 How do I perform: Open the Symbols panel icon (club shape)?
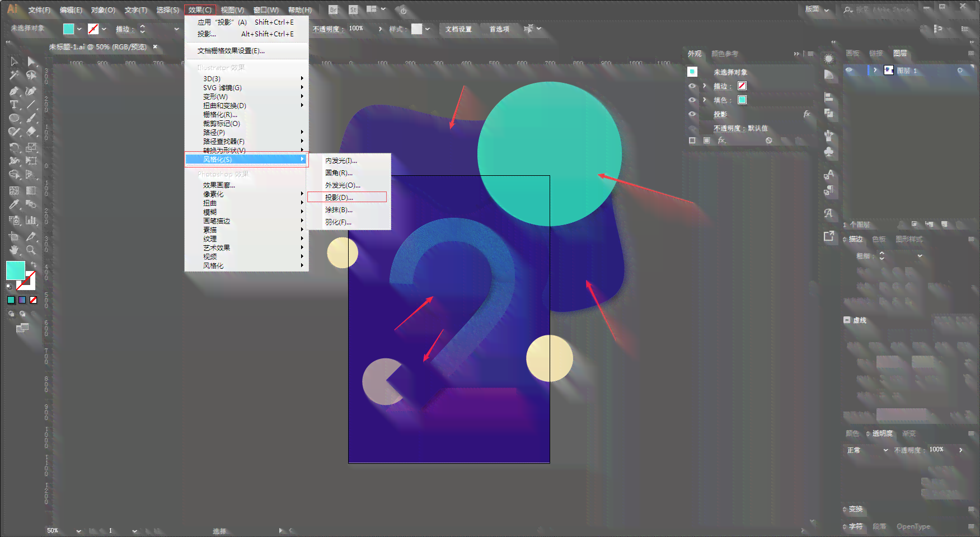pos(829,152)
